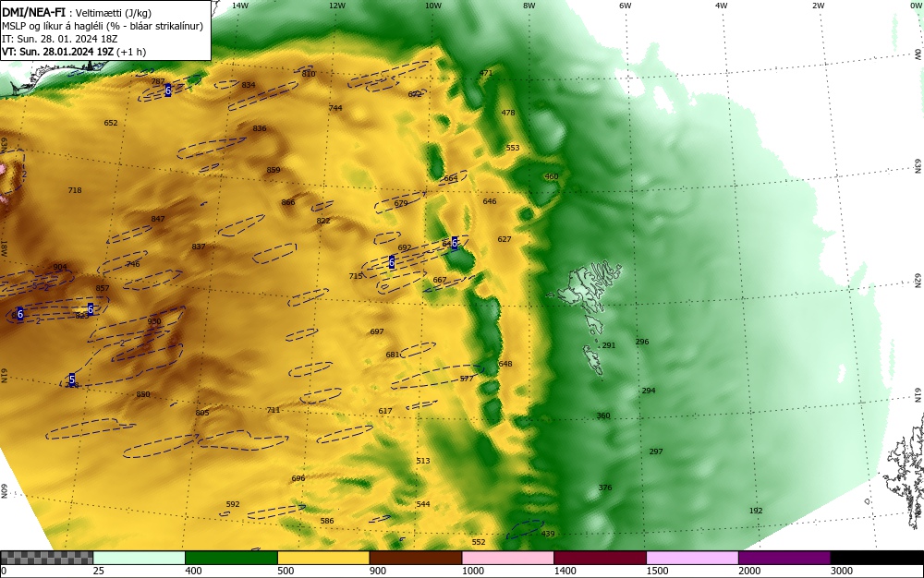
Task: Click the map value '296'
Action: tap(642, 342)
